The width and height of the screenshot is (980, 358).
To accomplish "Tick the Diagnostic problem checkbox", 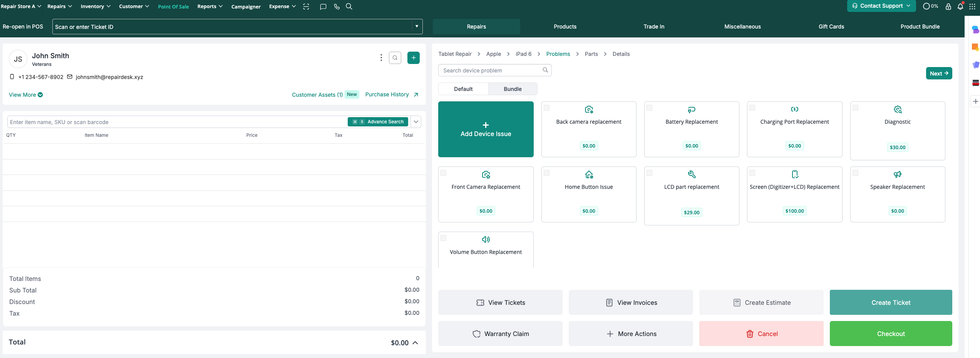I will point(856,108).
